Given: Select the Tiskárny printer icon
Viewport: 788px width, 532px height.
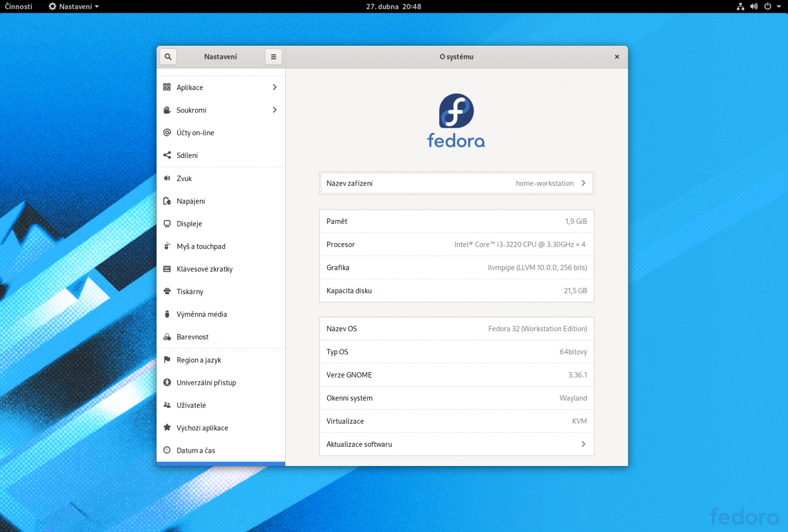Looking at the screenshot, I should 167,291.
